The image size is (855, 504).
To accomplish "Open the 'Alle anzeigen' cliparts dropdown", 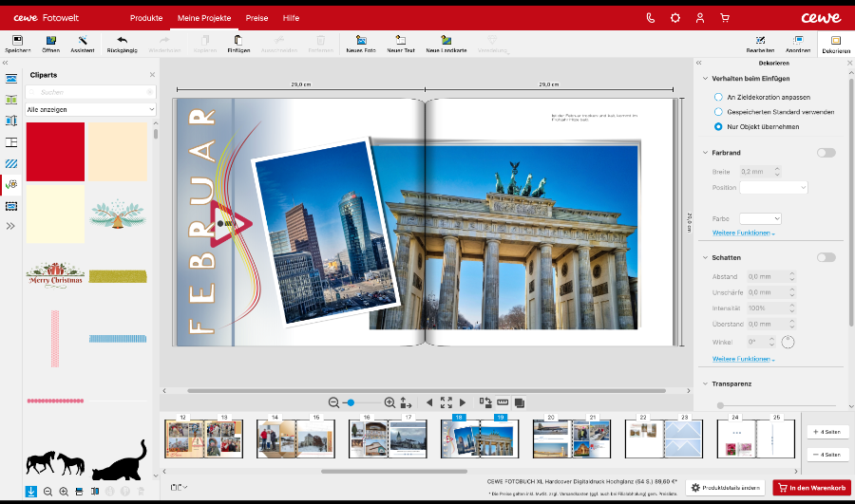I will click(x=91, y=109).
